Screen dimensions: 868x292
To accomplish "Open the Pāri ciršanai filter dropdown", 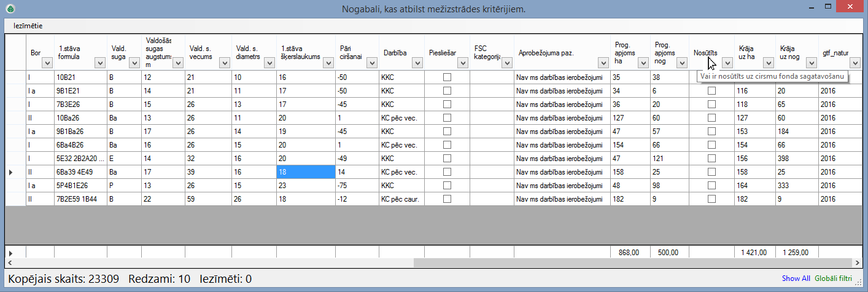I will click(x=372, y=63).
